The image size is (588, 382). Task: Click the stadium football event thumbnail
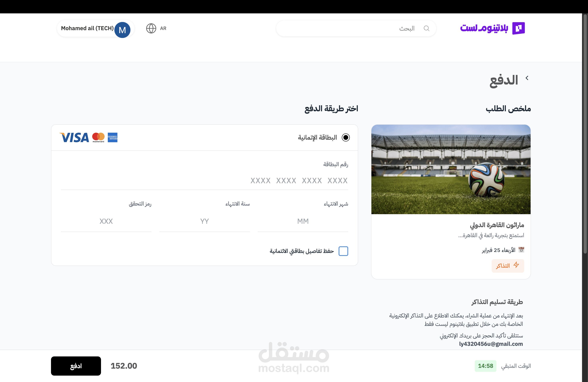(451, 169)
